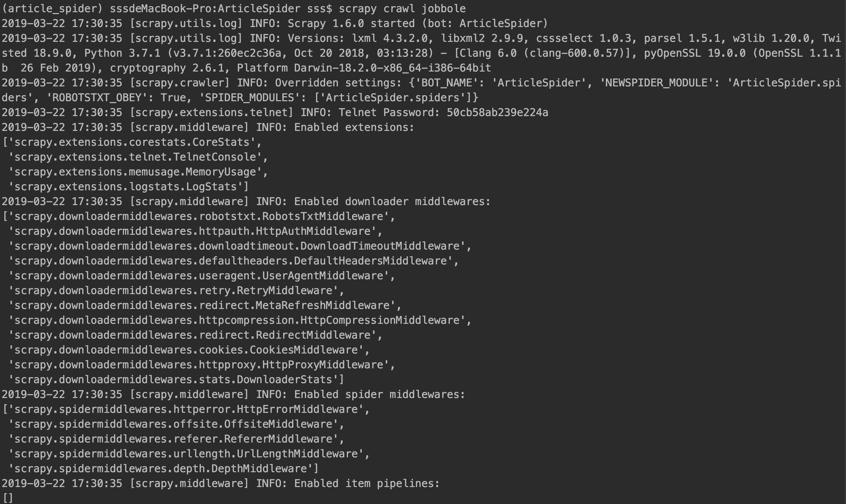The height and width of the screenshot is (504, 846).
Task: Click the UserAgentMiddleware entry
Action: click(202, 276)
